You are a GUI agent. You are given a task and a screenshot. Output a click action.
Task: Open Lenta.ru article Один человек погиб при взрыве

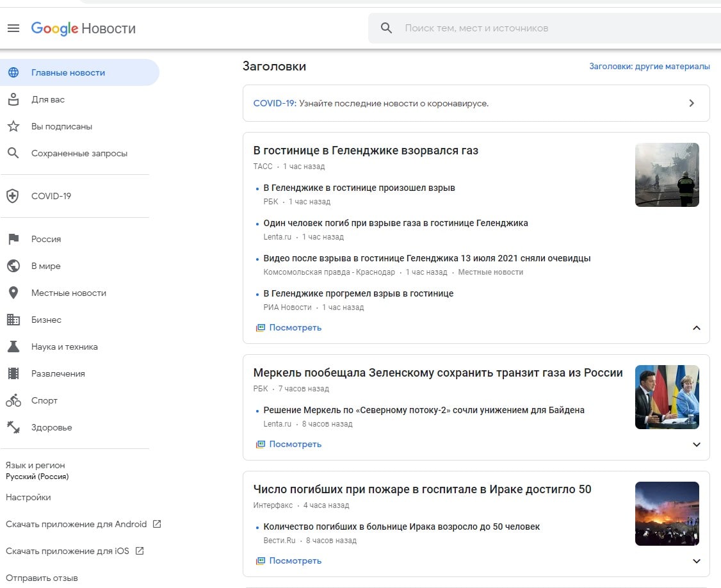tap(396, 223)
